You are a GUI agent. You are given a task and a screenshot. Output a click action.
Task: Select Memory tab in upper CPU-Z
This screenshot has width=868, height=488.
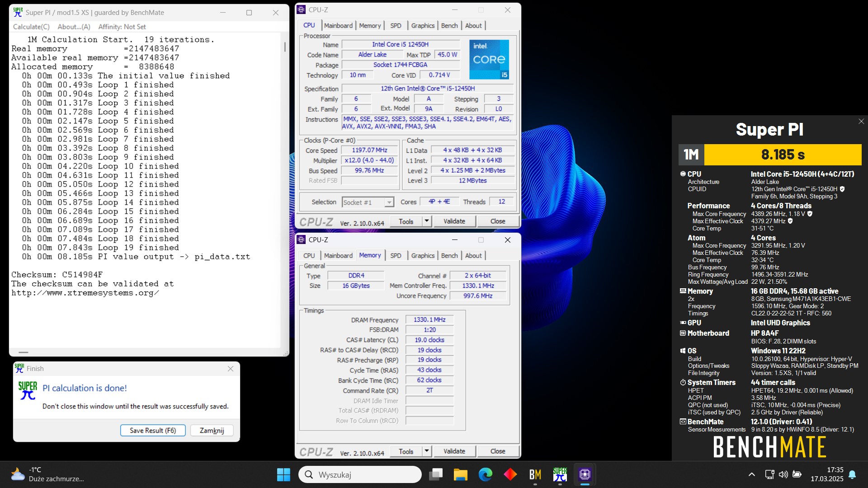coord(370,26)
